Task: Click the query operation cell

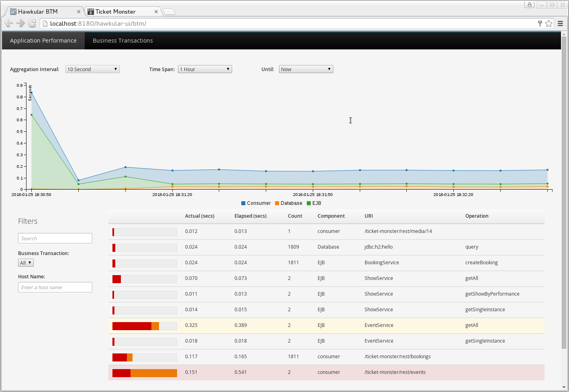Action: tap(472, 247)
